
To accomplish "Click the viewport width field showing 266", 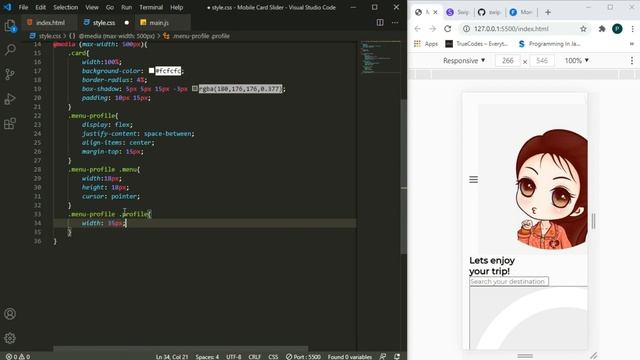I will pos(507,60).
